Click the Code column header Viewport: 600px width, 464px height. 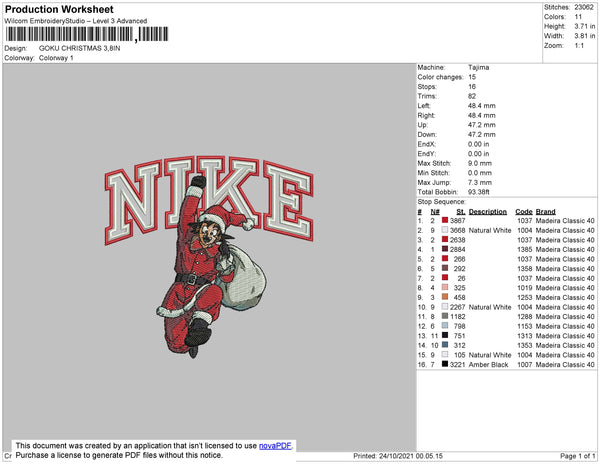tap(523, 212)
